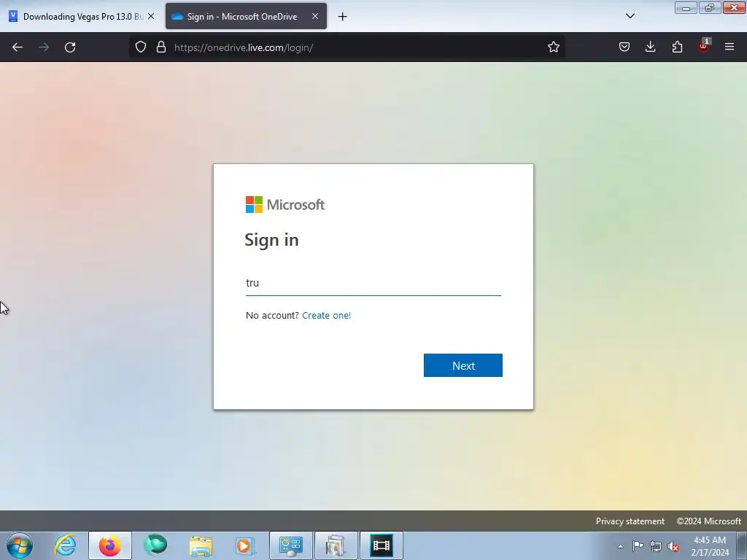Reload the current page
The image size is (747, 560).
(x=70, y=47)
